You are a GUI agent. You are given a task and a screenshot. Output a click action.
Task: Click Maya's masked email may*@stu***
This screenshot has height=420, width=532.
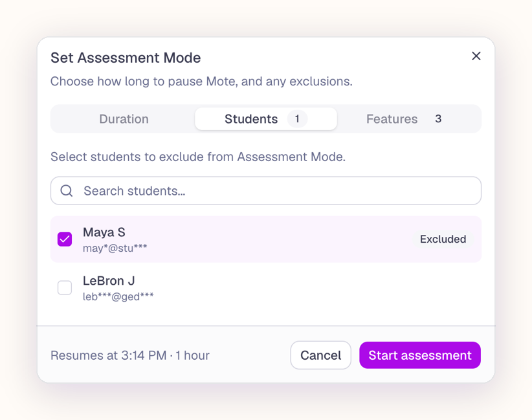[115, 248]
